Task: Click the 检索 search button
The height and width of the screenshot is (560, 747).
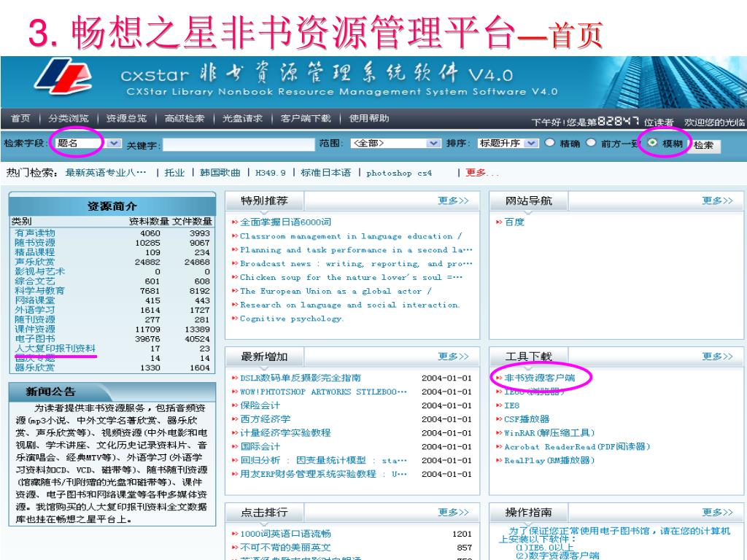Action: pos(705,145)
